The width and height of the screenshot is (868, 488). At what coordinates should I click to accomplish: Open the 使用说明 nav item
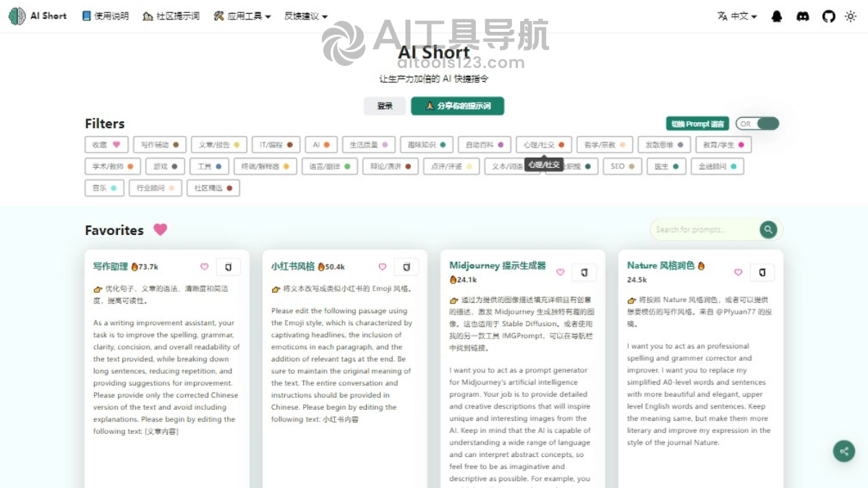click(106, 16)
